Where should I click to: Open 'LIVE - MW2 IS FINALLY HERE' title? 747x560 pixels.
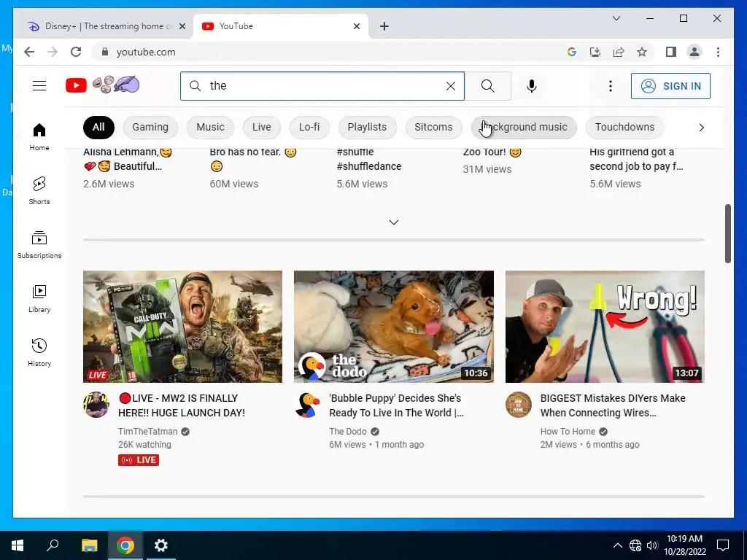[x=182, y=405]
